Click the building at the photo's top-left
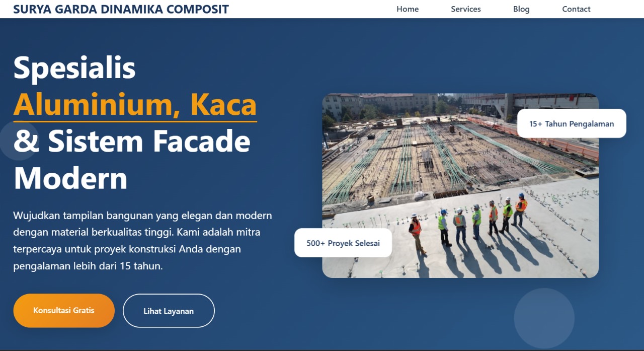Viewport: 644px width, 351px height. tap(342, 105)
